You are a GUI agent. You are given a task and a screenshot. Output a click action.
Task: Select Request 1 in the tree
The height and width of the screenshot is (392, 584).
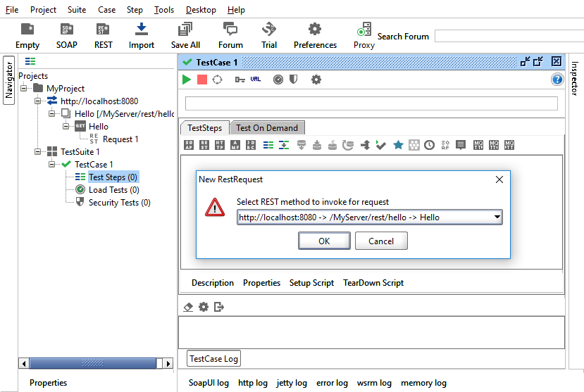click(120, 139)
